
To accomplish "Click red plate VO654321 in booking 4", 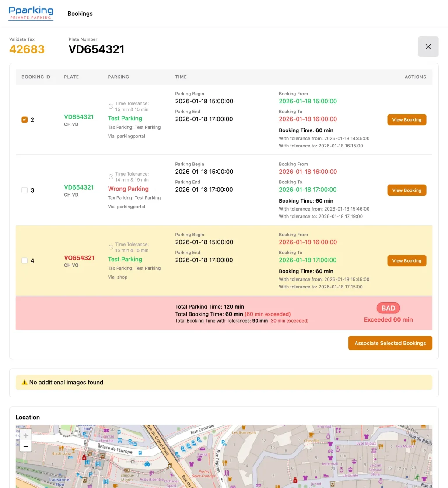I will [x=79, y=258].
